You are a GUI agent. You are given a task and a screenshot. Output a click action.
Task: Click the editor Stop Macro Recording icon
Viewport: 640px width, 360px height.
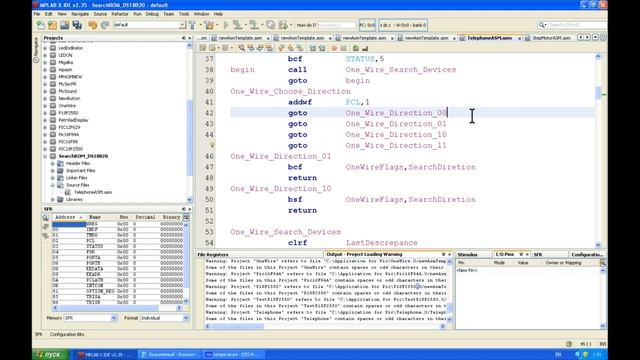[x=343, y=48]
